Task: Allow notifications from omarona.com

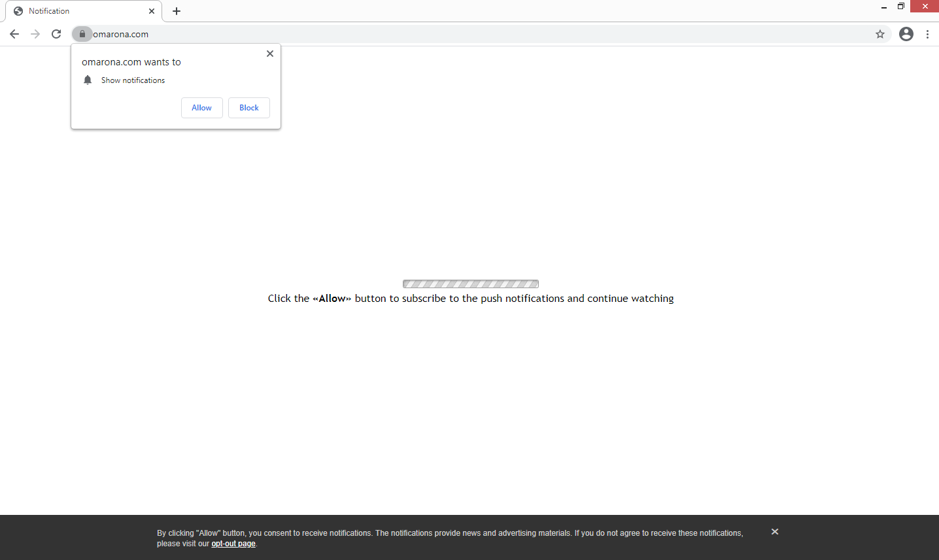Action: coord(202,108)
